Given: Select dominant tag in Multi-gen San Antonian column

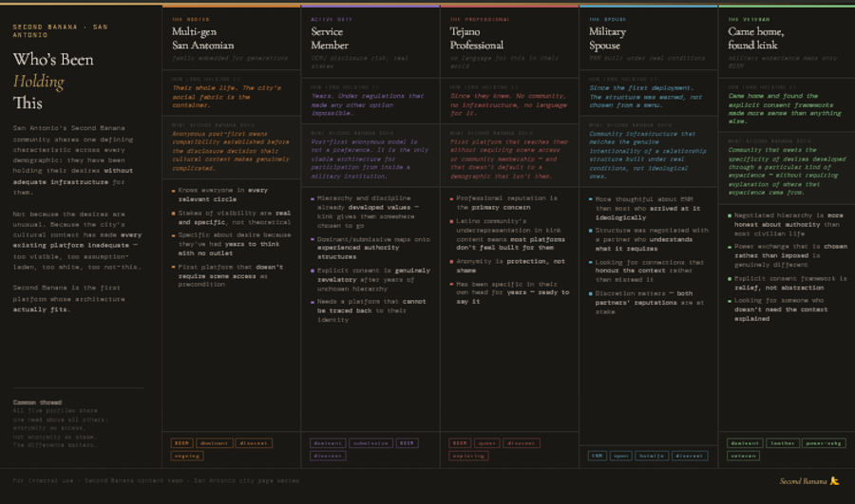Looking at the screenshot, I should coord(215,443).
